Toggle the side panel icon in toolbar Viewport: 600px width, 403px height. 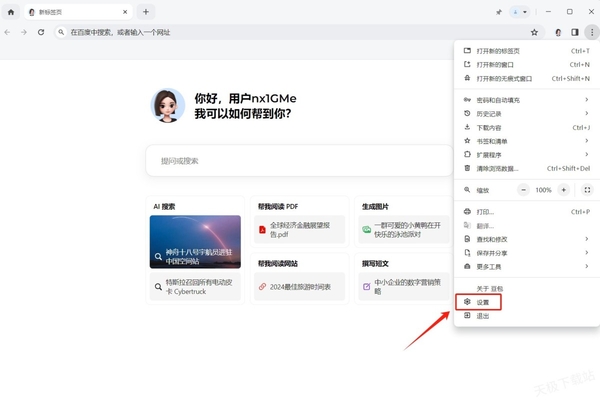point(575,32)
